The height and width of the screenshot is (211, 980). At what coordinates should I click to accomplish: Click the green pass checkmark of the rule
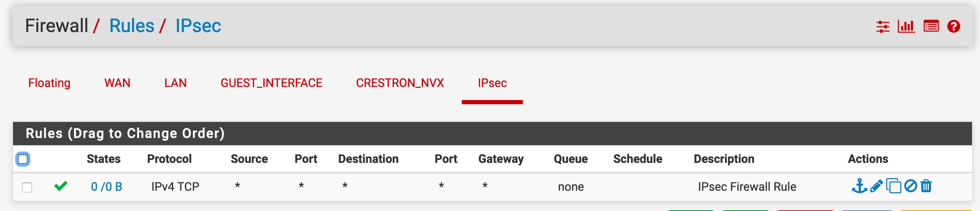61,186
